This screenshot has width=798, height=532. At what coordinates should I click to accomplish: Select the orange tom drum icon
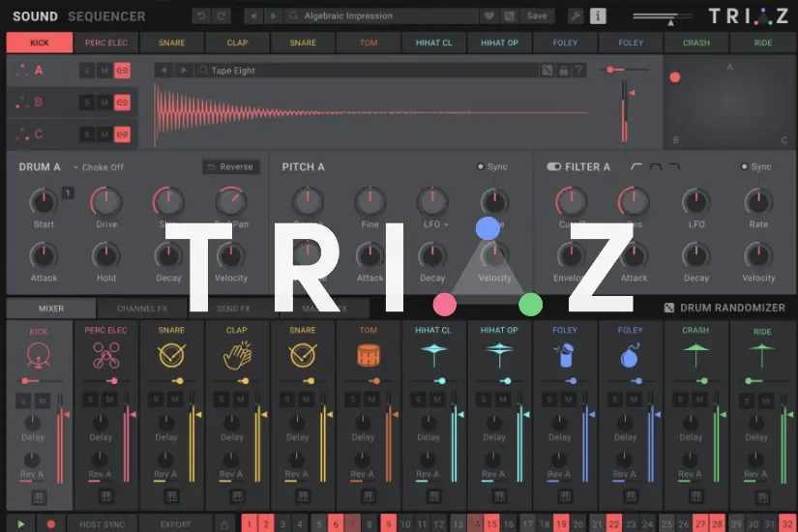(x=369, y=355)
